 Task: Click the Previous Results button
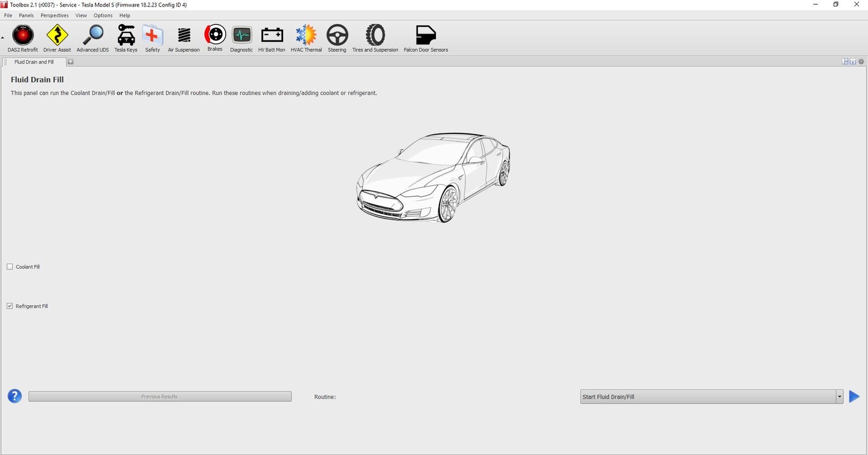(x=159, y=397)
